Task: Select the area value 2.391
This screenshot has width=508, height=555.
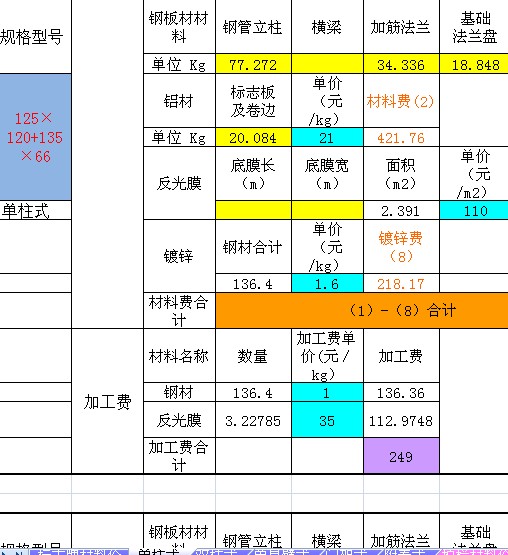Action: pos(401,210)
